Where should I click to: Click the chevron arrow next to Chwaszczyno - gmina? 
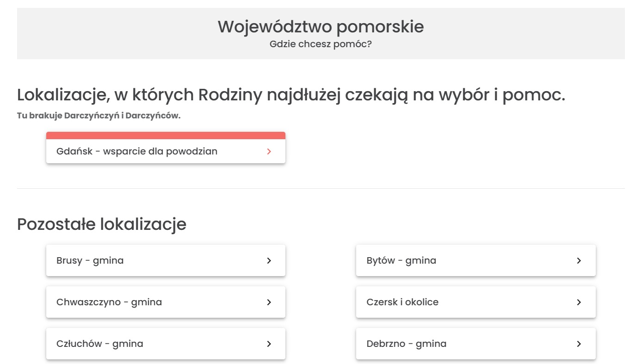click(x=269, y=302)
